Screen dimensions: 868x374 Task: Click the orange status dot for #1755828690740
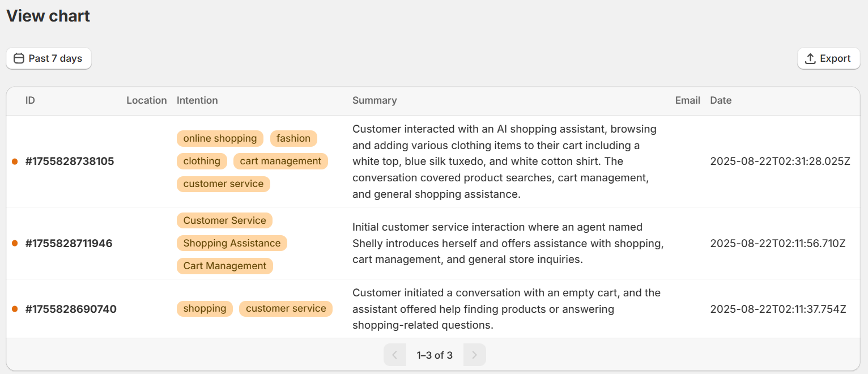pos(15,309)
